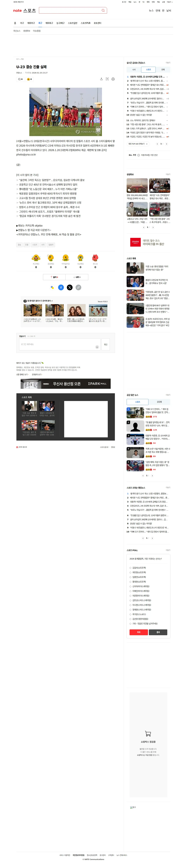The image size is (193, 868).
Task: View poll 결과 button
Action: point(158,632)
